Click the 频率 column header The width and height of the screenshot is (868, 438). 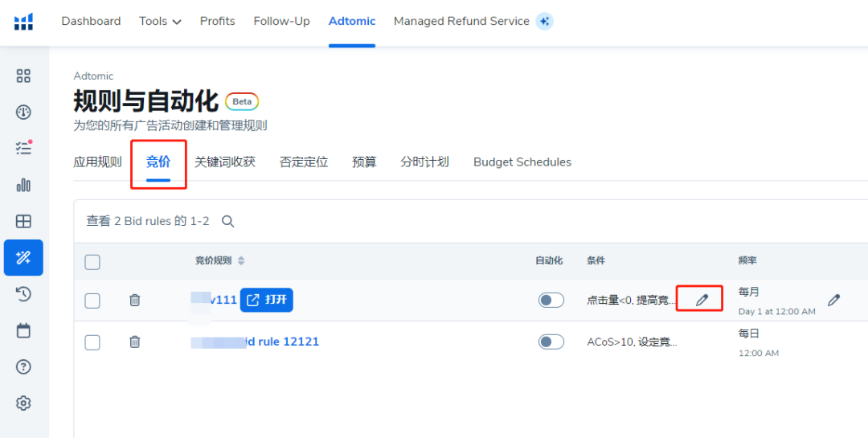click(x=748, y=261)
